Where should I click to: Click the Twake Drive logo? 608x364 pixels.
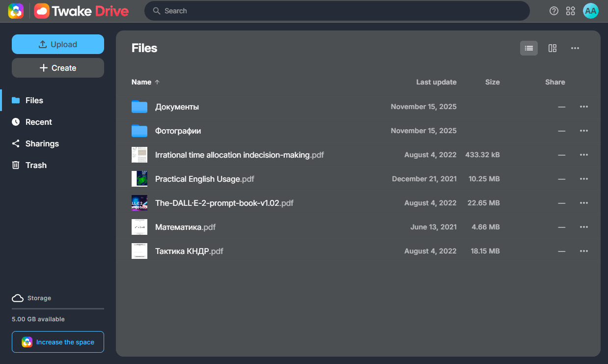pos(82,11)
